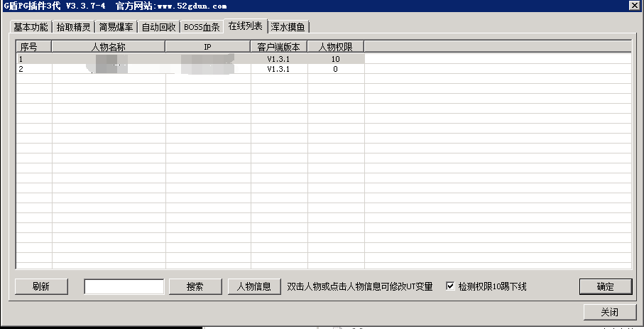Click the V1.3.1 version cell in row 1
The width and height of the screenshot is (644, 329).
pyautogui.click(x=279, y=59)
